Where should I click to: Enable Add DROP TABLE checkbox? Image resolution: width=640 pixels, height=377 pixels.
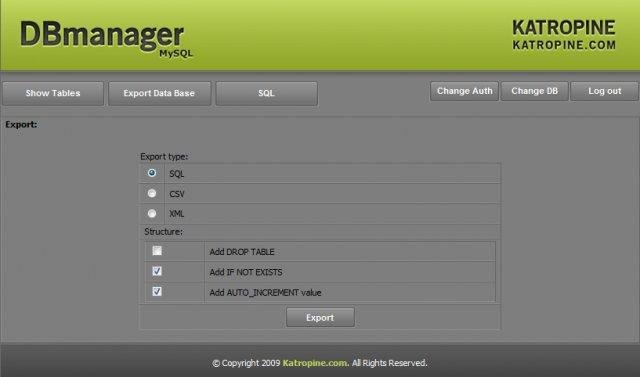pyautogui.click(x=157, y=251)
